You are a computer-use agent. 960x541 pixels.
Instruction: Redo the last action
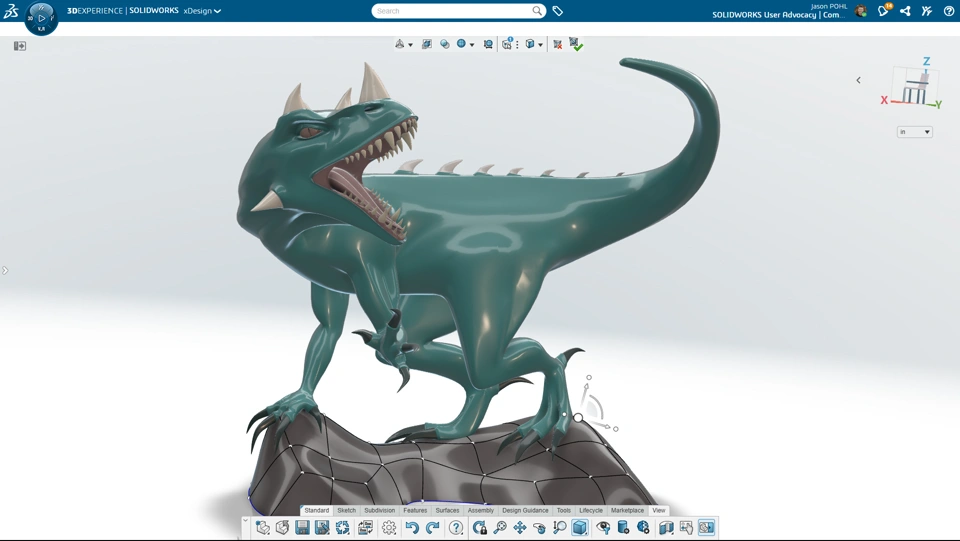tap(433, 528)
